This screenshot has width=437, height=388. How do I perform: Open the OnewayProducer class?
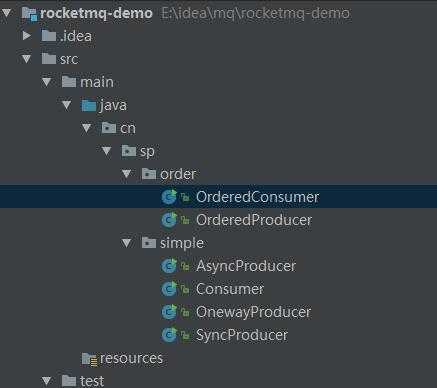click(x=253, y=312)
